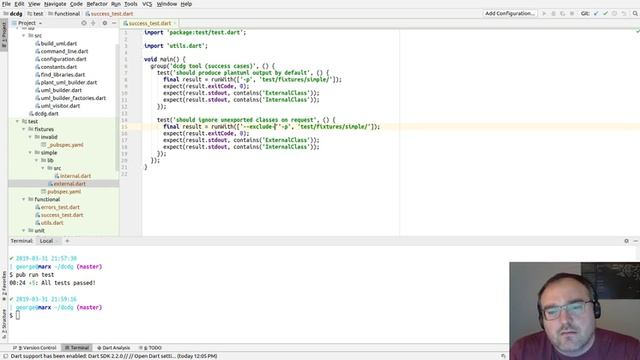Select external.dart file

click(x=67, y=184)
